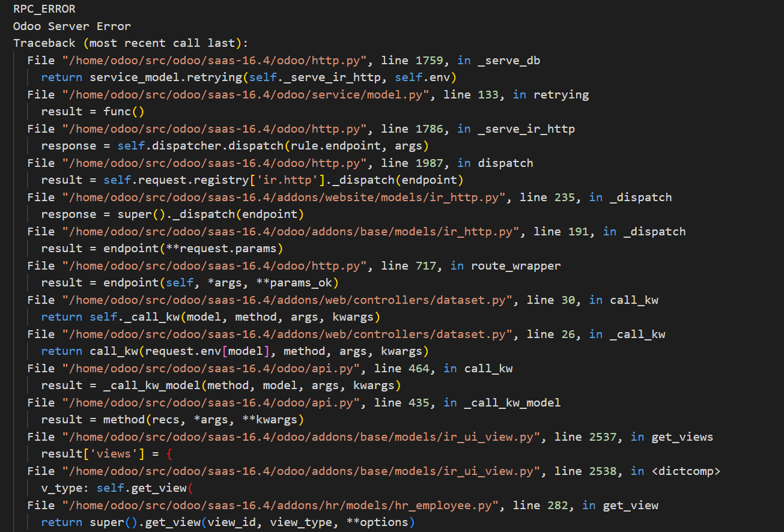Click the ir_ui_view.py line 2537 in get_views entry
The image size is (784, 532).
click(370, 437)
